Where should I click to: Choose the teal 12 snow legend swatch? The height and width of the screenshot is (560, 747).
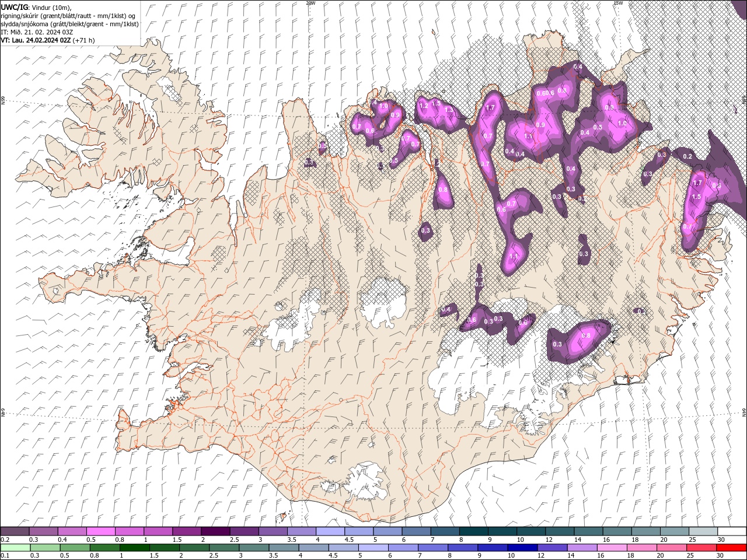click(x=560, y=531)
